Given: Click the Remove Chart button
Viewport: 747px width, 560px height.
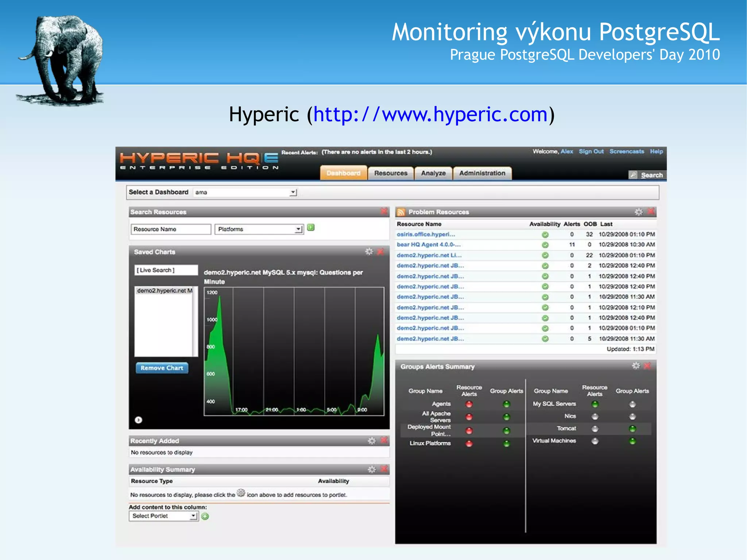Looking at the screenshot, I should click(162, 368).
